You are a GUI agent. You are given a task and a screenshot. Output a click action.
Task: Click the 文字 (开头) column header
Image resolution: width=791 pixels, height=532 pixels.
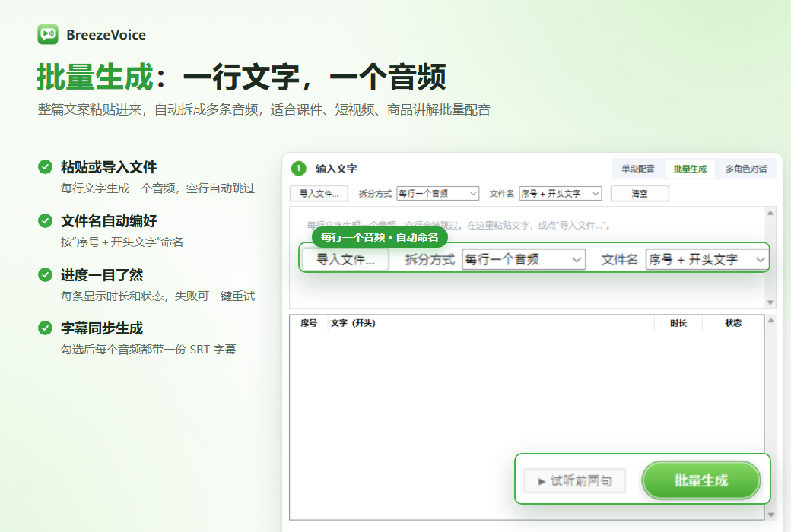point(491,323)
